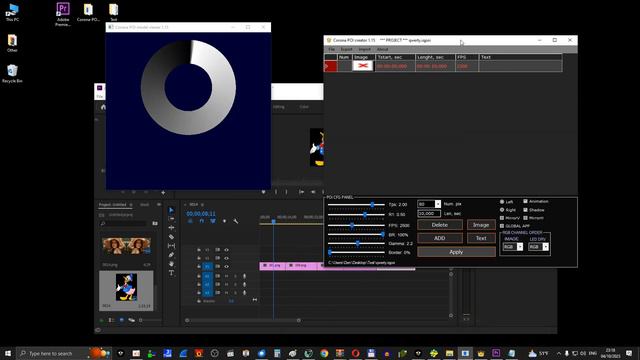Open timeline display settings wrench
The image size is (640, 360).
pyautogui.click(x=236, y=221)
